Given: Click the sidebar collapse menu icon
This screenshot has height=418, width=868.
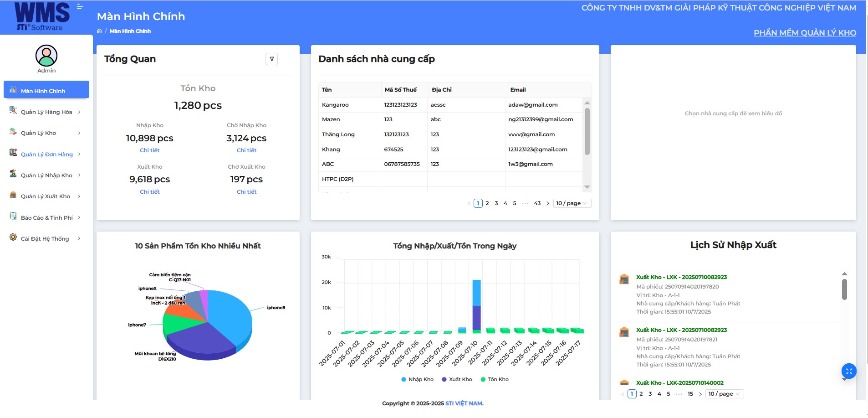Looking at the screenshot, I should pyautogui.click(x=80, y=7).
